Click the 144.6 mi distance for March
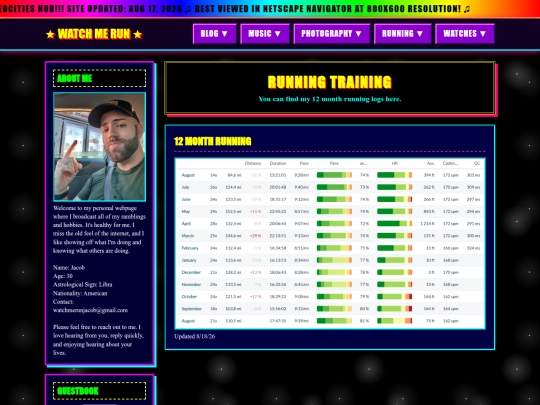540x405 pixels. coord(233,236)
